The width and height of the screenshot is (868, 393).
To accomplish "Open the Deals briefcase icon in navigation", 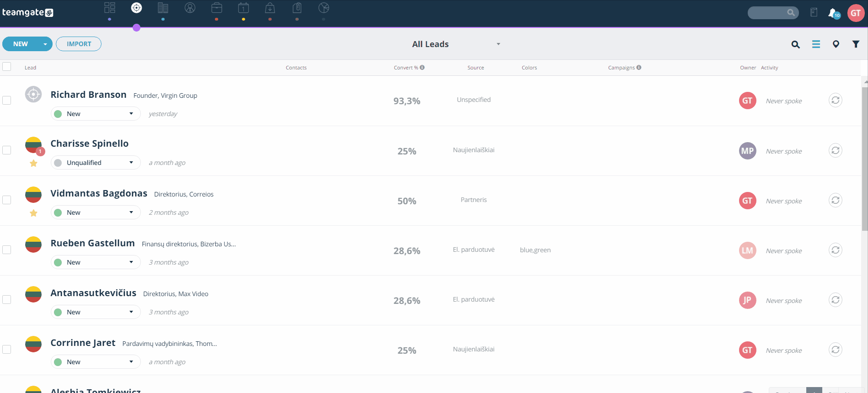I will click(x=217, y=8).
